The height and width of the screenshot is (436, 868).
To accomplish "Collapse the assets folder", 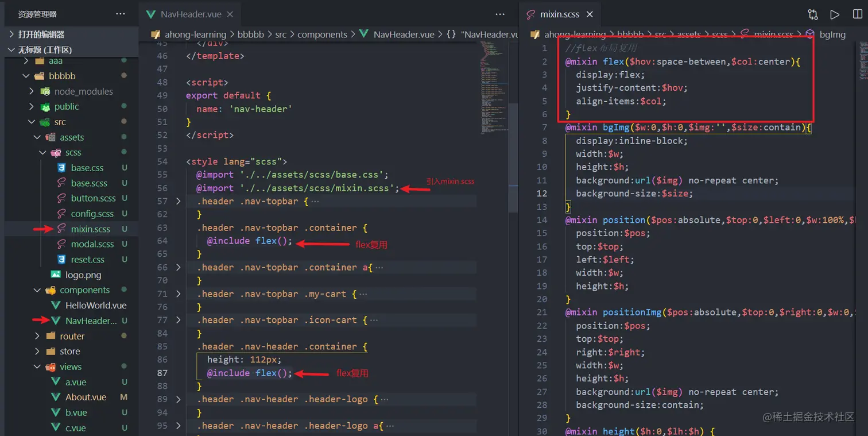I will [x=37, y=137].
